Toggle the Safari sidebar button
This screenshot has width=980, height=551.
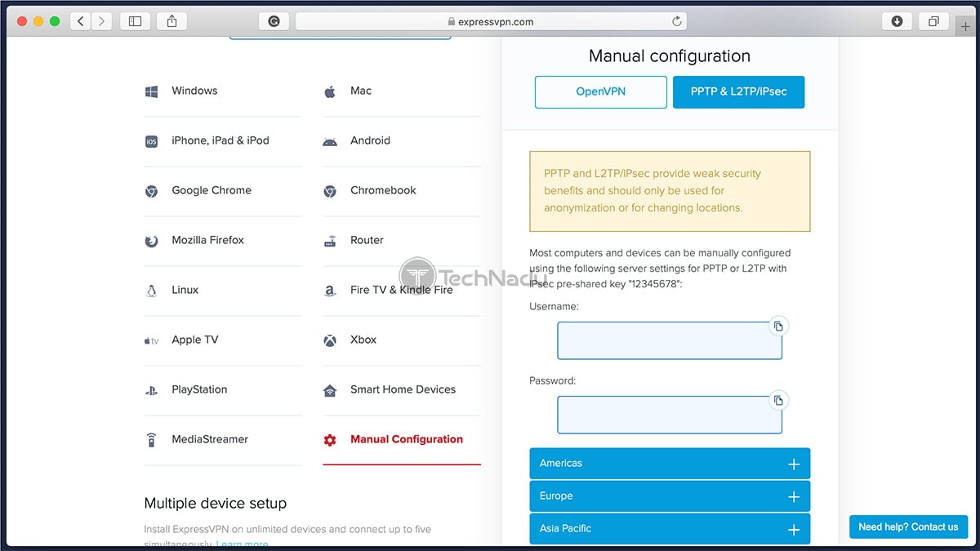[136, 21]
